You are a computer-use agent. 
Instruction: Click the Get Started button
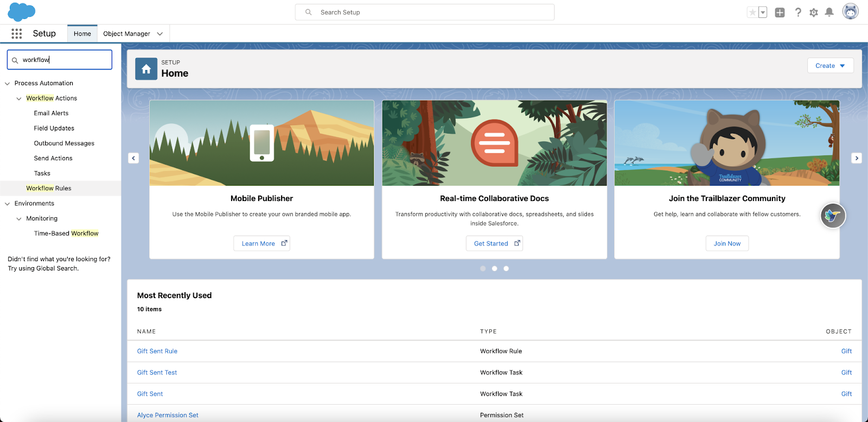click(494, 243)
